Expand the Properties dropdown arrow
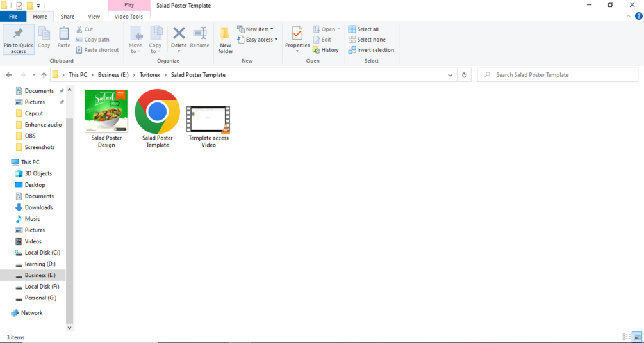 pos(297,51)
